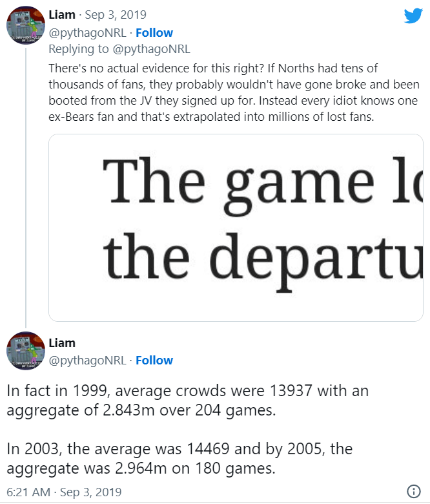Image resolution: width=430 pixels, height=504 pixels.
Task: Follow @pythagoNRL from the first tweet
Action: click(x=154, y=32)
